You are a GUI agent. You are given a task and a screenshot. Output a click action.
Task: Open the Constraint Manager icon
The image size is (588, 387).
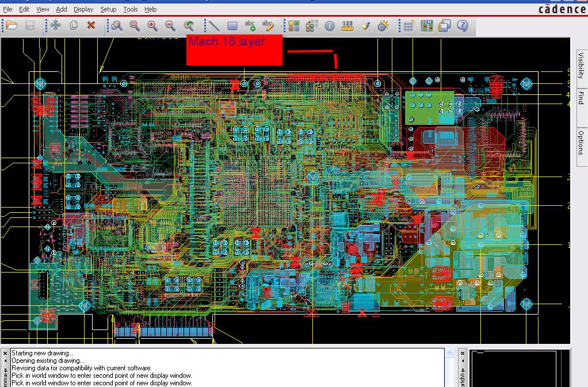pyautogui.click(x=426, y=25)
